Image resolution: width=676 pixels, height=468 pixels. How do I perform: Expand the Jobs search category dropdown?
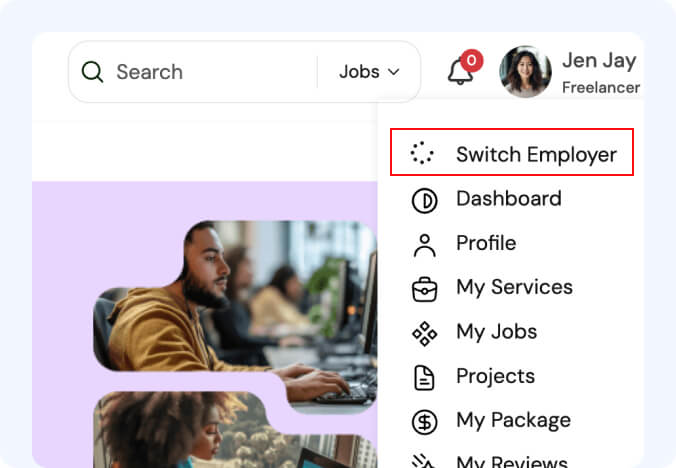(x=369, y=72)
